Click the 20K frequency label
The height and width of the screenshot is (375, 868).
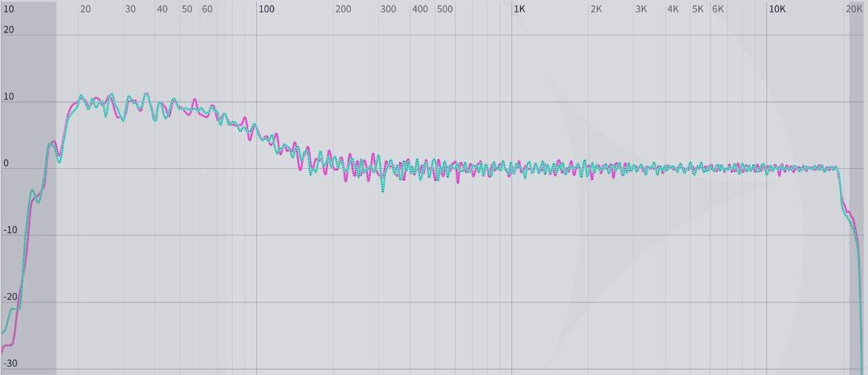click(854, 9)
